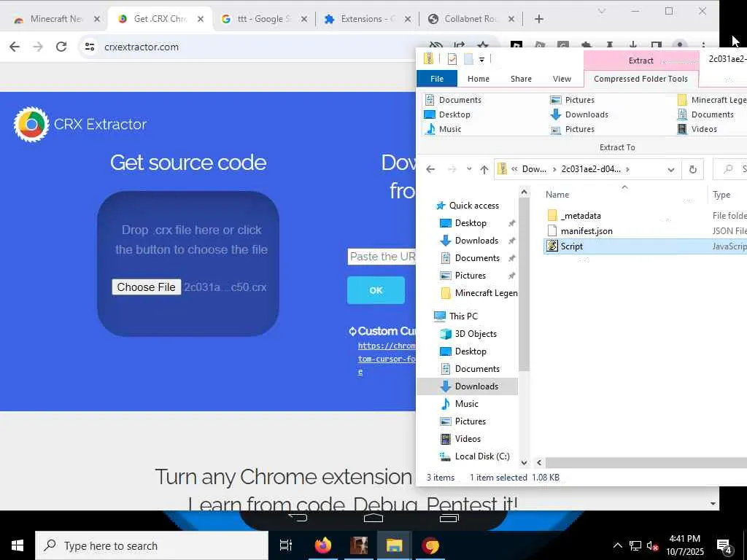This screenshot has width=747, height=560.
Task: Click File Explorer taskbar icon
Action: coord(395,545)
